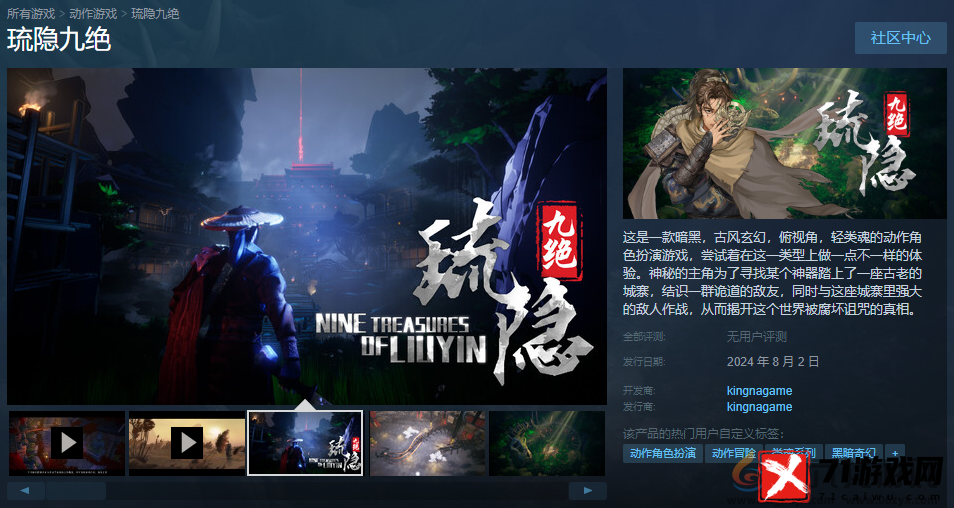Image resolution: width=954 pixels, height=508 pixels.
Task: Click the game header capsule image
Action: pos(784,144)
